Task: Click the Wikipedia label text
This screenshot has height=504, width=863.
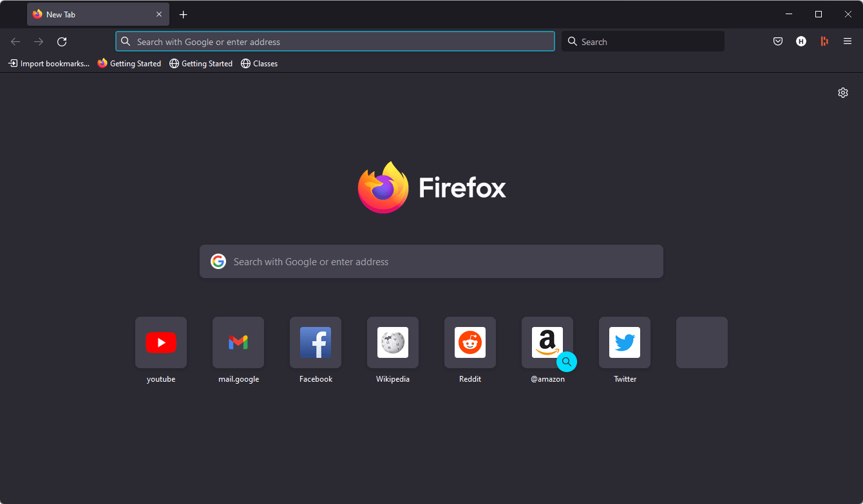Action: [x=393, y=379]
